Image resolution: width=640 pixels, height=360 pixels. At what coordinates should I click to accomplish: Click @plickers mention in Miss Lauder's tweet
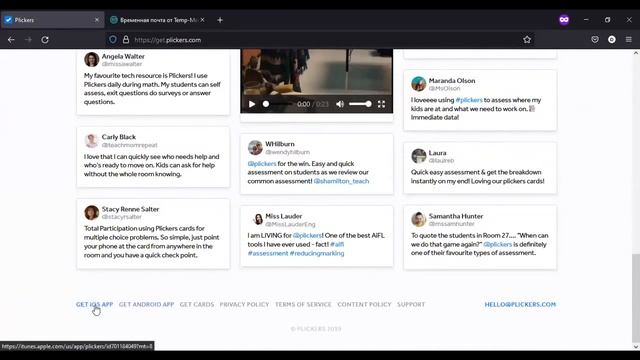click(307, 236)
